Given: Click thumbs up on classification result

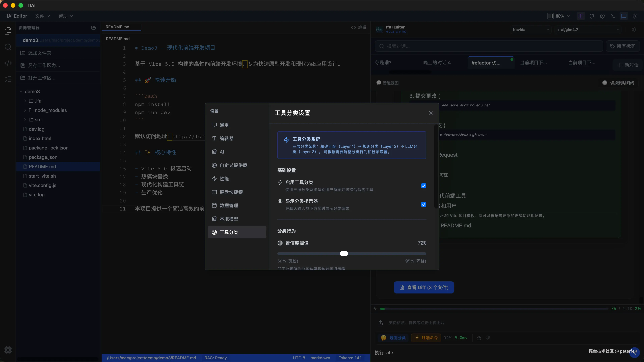Looking at the screenshot, I should click(479, 338).
